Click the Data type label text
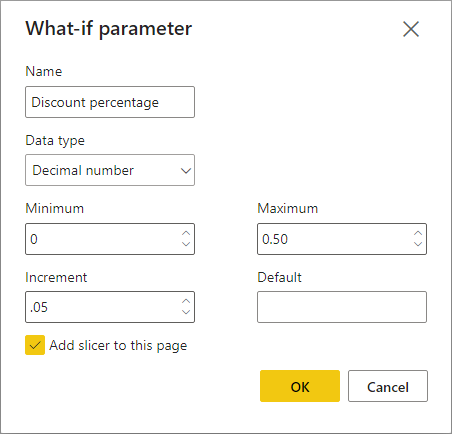The width and height of the screenshot is (452, 434). tap(55, 141)
